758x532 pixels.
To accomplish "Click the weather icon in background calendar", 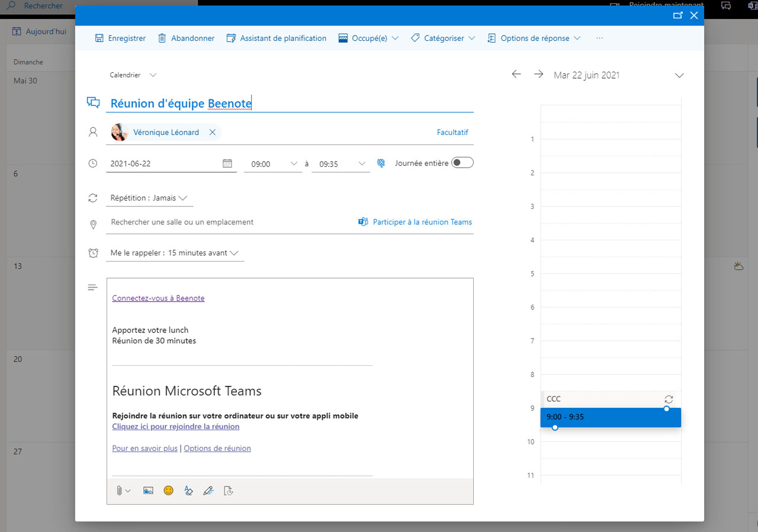I will [738, 266].
